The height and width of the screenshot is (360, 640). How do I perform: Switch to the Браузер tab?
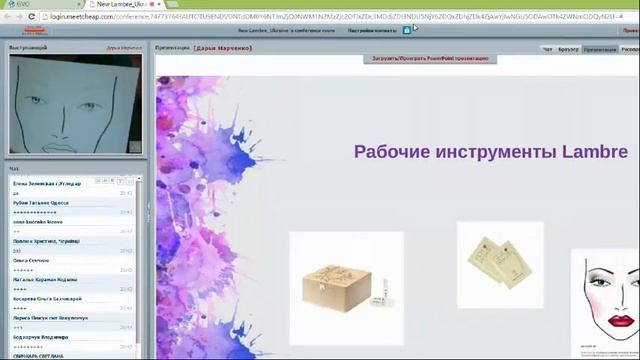click(568, 49)
